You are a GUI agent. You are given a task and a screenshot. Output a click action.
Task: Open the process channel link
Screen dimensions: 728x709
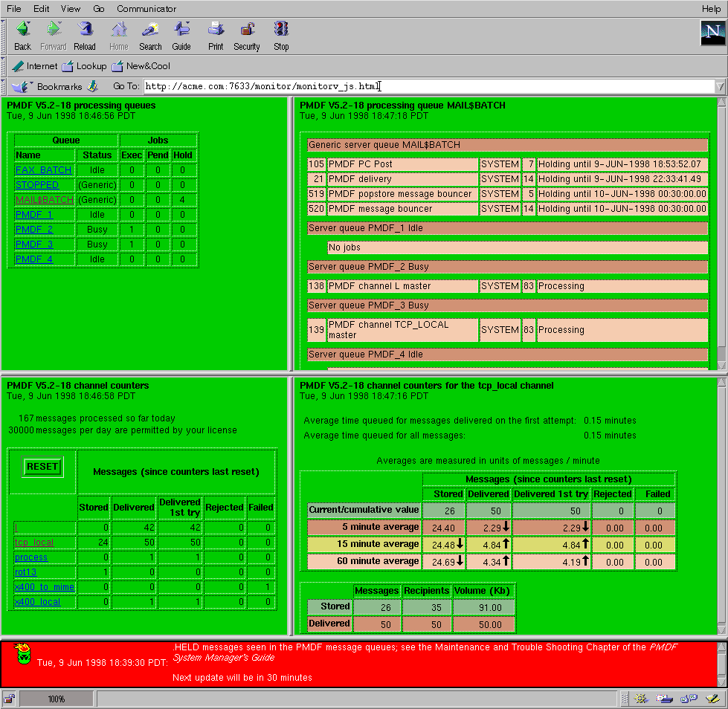click(31, 557)
